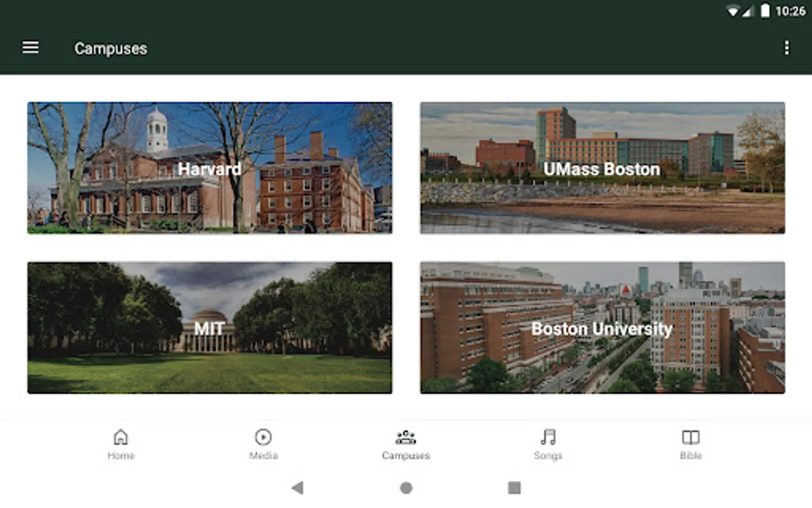Open the UMass Boston campus card

point(602,168)
